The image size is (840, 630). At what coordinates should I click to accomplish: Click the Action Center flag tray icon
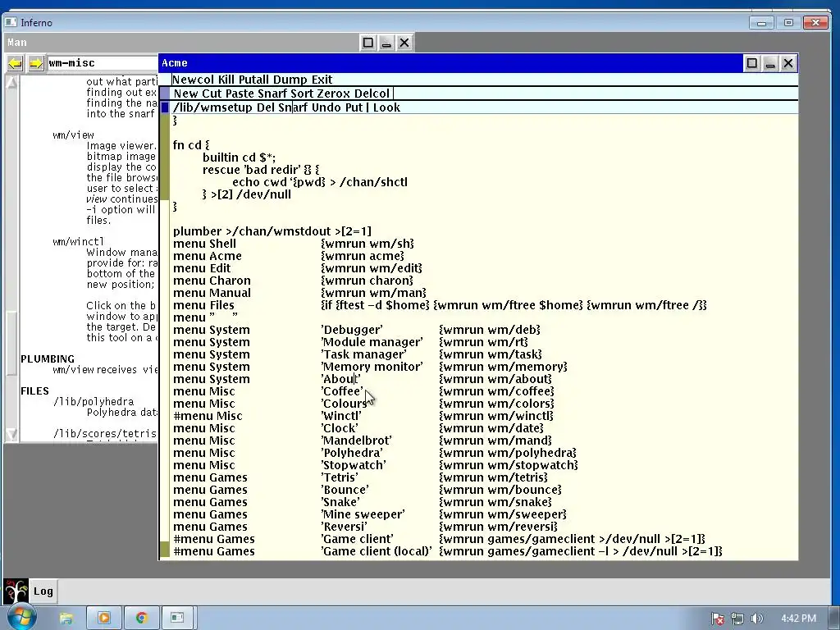(718, 619)
